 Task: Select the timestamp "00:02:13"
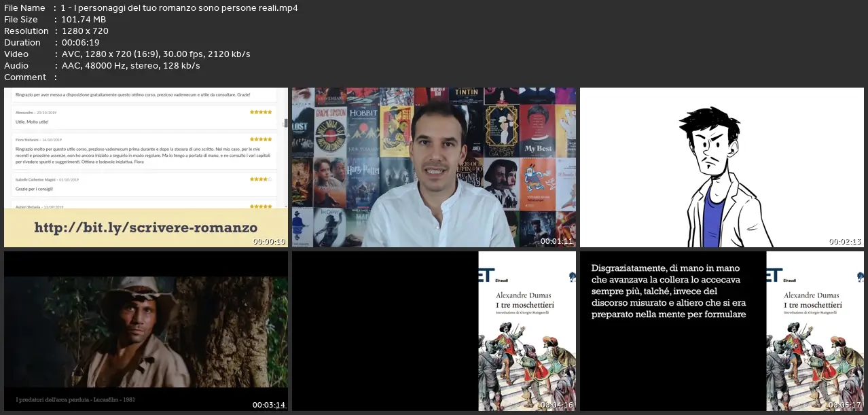pyautogui.click(x=845, y=241)
